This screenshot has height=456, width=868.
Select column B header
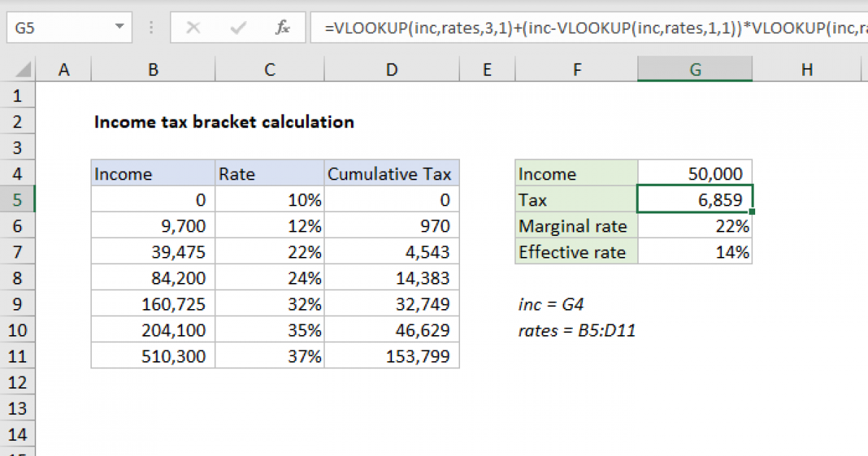click(153, 69)
